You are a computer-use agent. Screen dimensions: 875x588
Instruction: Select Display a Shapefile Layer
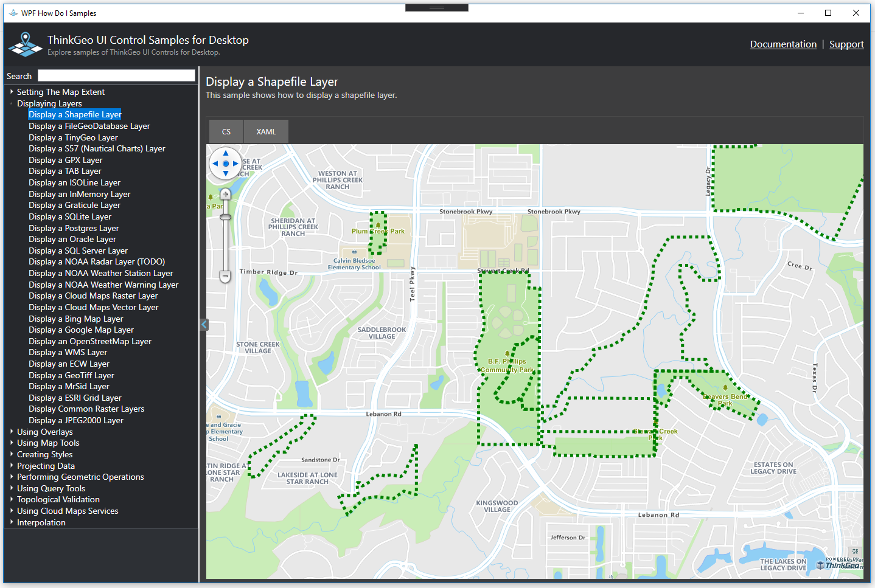[x=75, y=114]
